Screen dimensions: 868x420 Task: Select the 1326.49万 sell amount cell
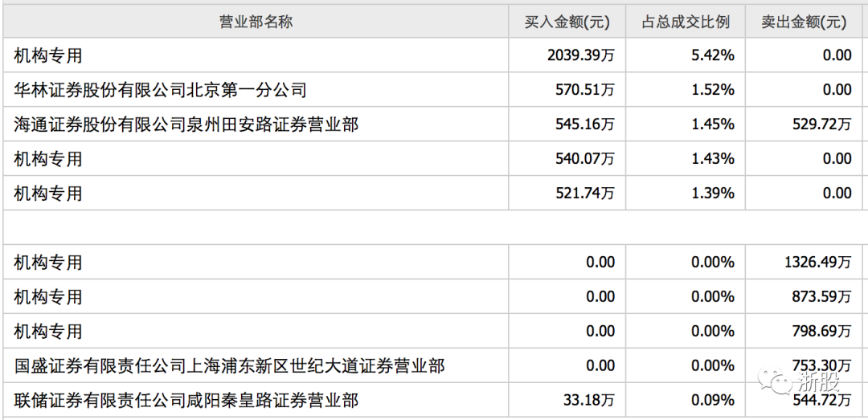(817, 263)
